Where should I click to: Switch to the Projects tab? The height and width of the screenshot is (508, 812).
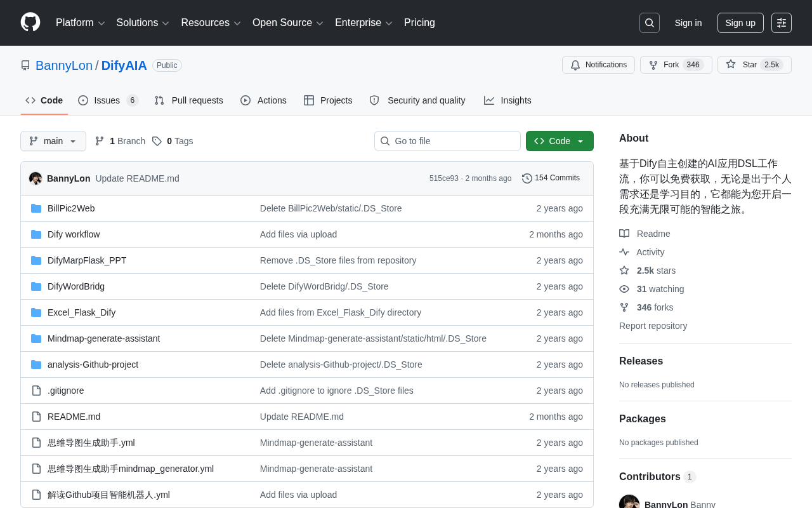pyautogui.click(x=328, y=100)
